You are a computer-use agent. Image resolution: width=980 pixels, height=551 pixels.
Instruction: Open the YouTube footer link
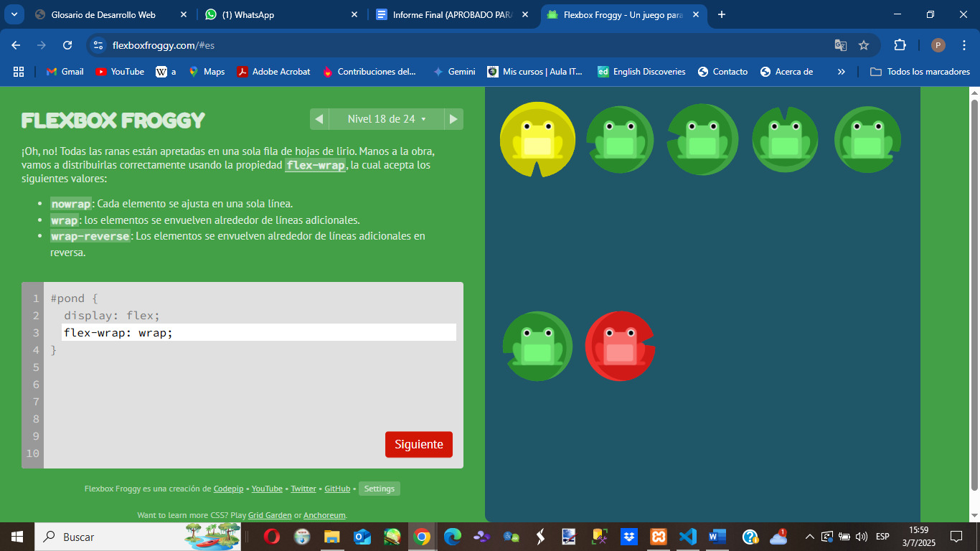(267, 489)
